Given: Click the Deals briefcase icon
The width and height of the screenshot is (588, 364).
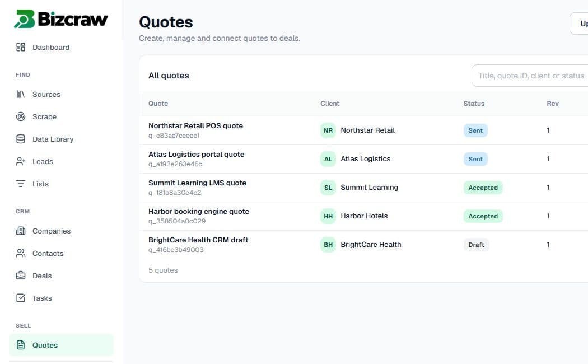Looking at the screenshot, I should click(x=21, y=276).
